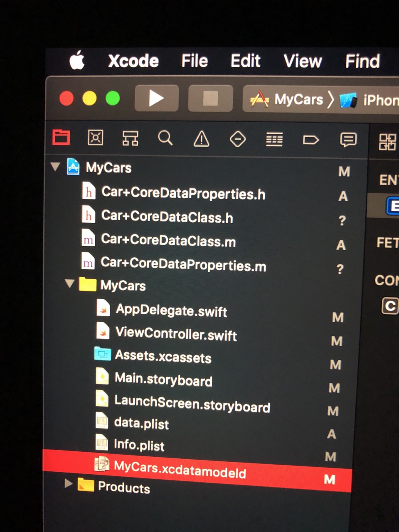Show the Project navigator
Viewport: 399px width, 532px height.
[x=61, y=137]
